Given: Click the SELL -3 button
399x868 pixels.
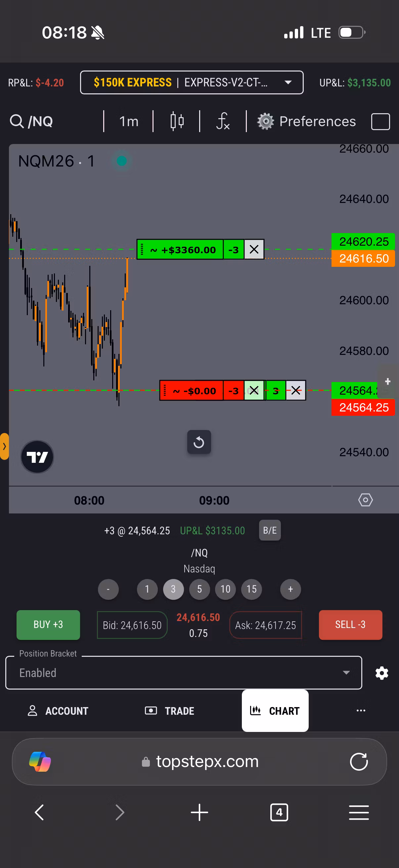Looking at the screenshot, I should coord(350,625).
